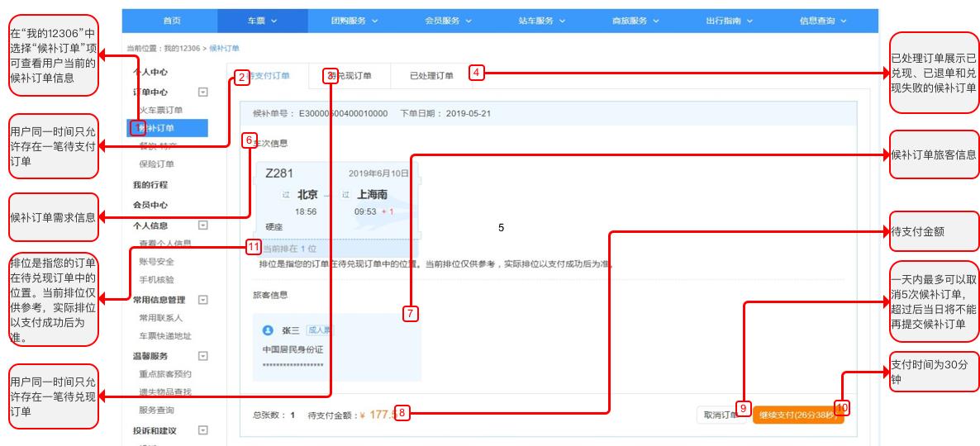Select 保险订单 in the sidebar
Image resolution: width=980 pixels, height=446 pixels.
point(157,164)
